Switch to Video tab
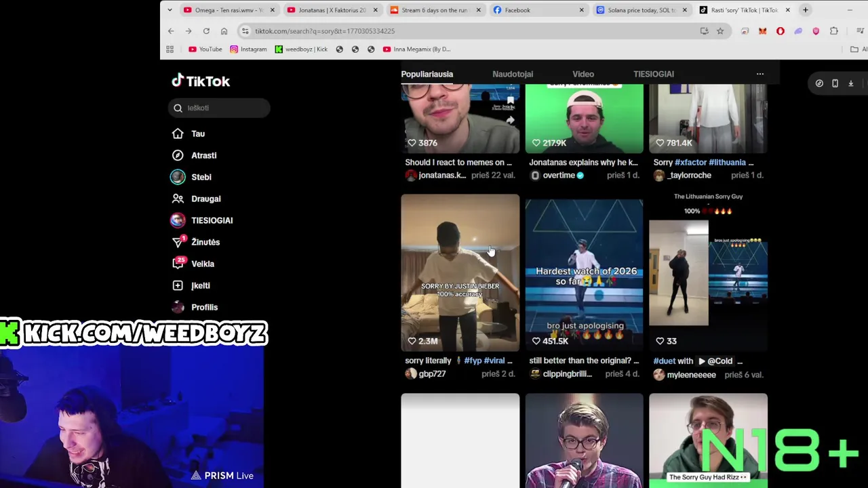 [583, 74]
